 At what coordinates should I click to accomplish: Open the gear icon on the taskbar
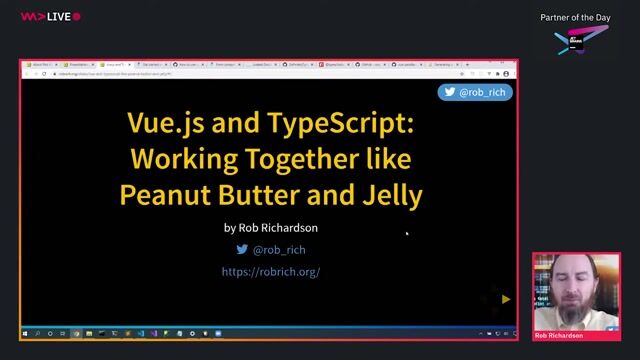pos(192,333)
